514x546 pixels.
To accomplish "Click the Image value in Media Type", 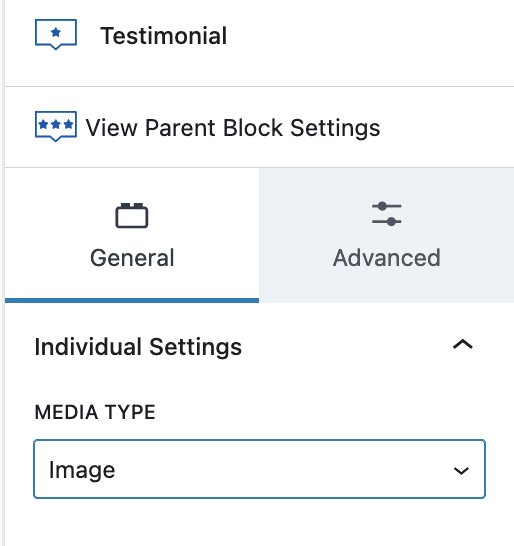I will [82, 470].
